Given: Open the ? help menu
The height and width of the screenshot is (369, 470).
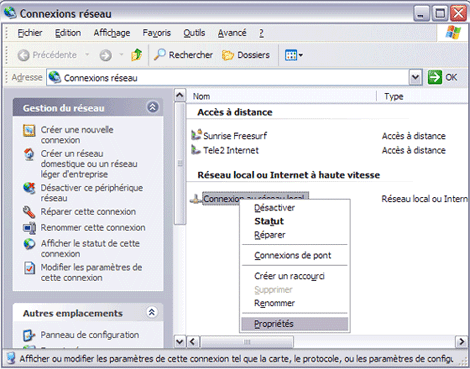Looking at the screenshot, I should [261, 33].
